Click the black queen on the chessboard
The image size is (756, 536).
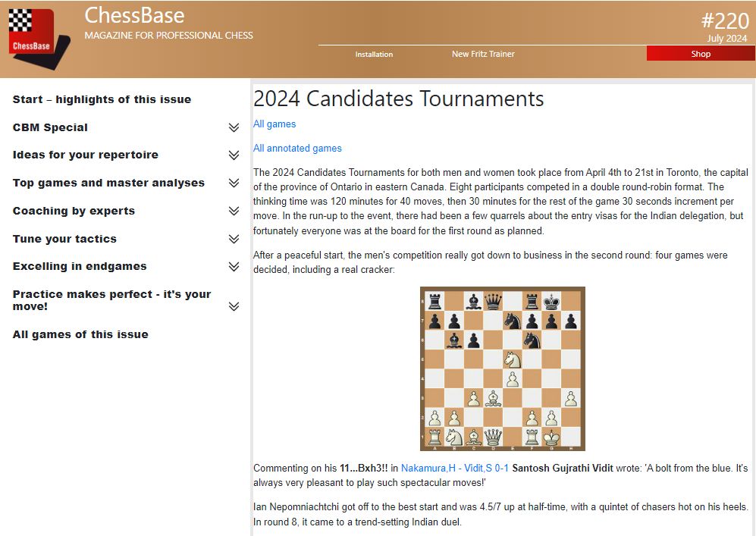click(493, 301)
